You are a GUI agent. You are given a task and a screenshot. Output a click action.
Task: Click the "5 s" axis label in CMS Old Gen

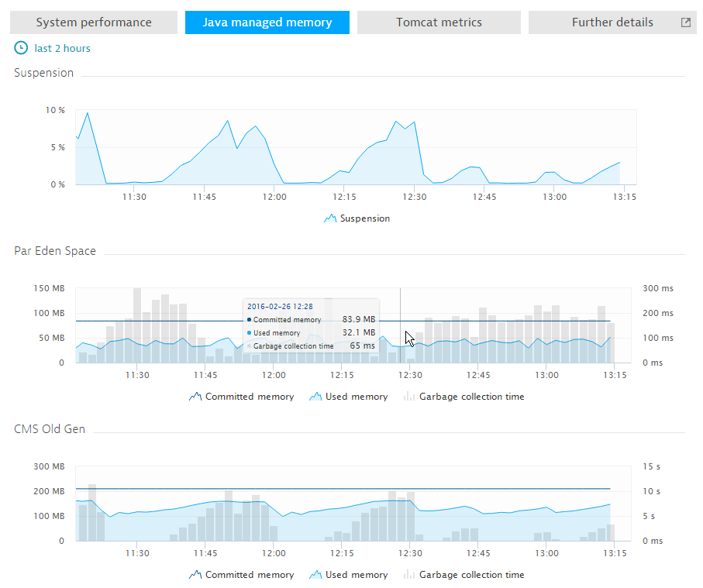(649, 516)
